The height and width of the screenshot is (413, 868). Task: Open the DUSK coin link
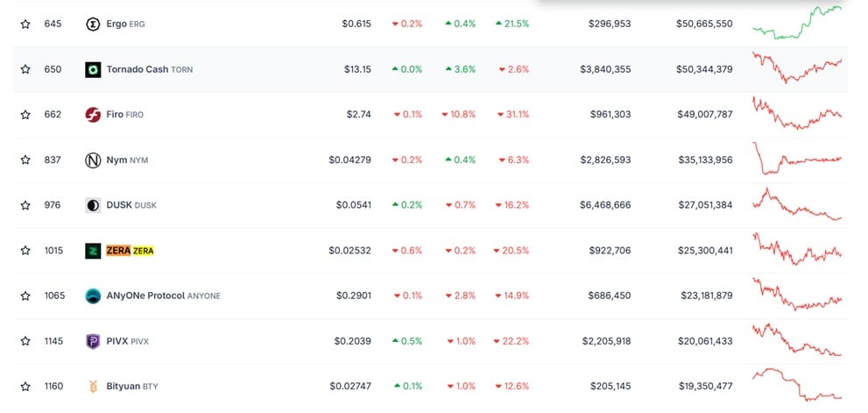[x=131, y=205]
